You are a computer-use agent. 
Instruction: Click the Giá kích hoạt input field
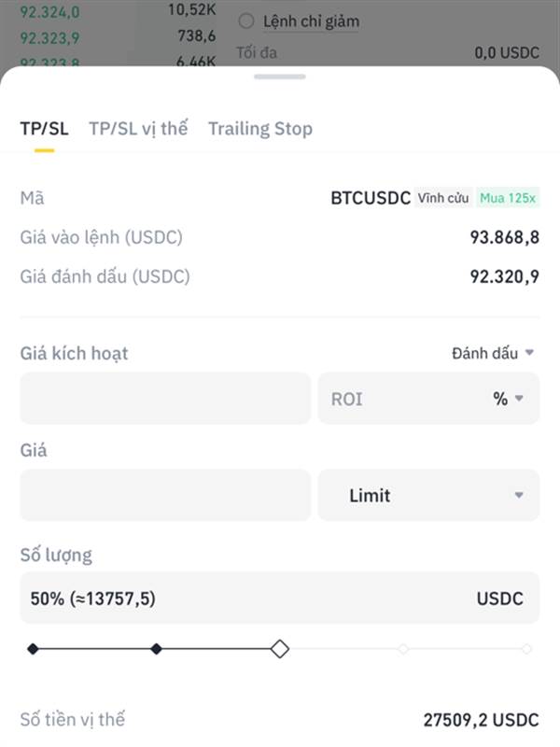tap(165, 399)
